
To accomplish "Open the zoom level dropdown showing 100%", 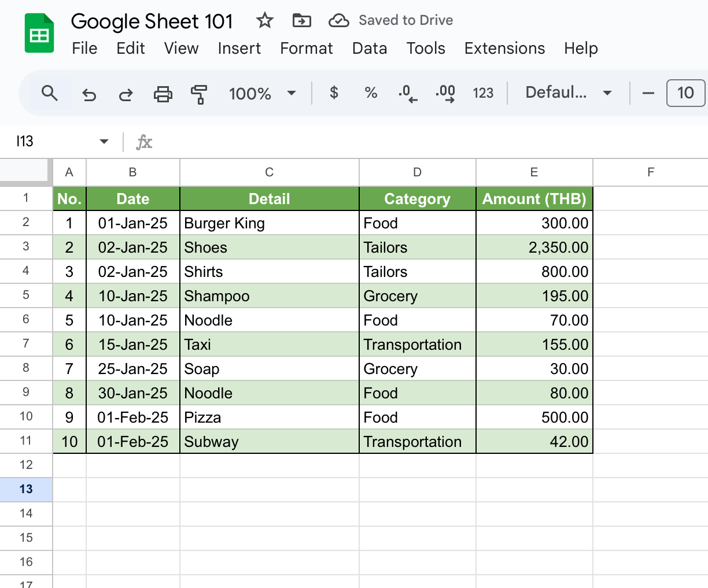I will point(263,93).
